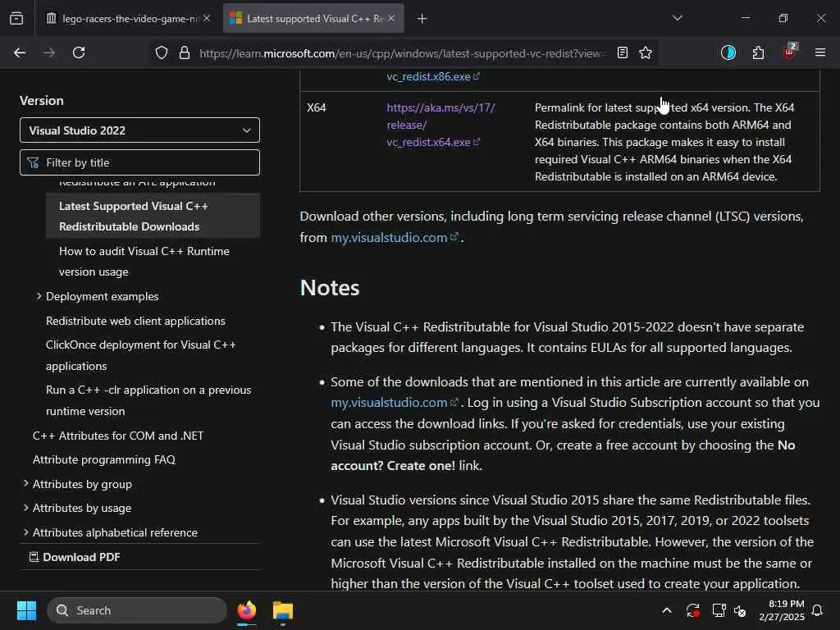
Task: Open my.visualstudio.com link in Notes
Action: tap(395, 402)
